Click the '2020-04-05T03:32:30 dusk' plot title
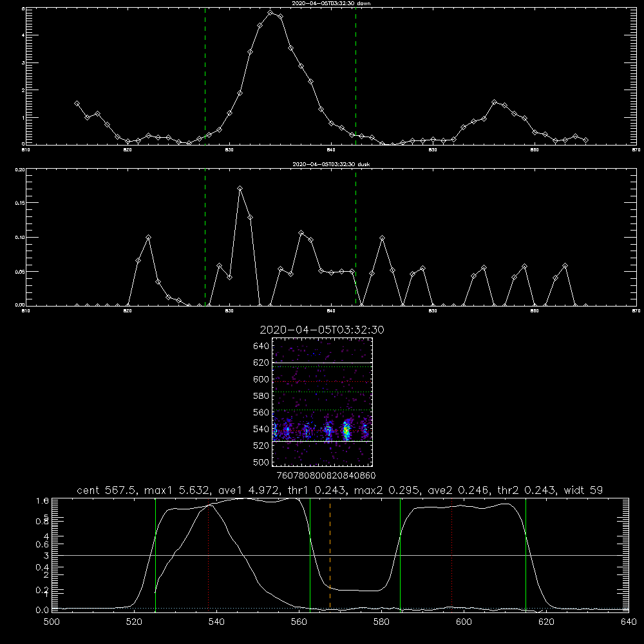The height and width of the screenshot is (644, 644). [331, 164]
